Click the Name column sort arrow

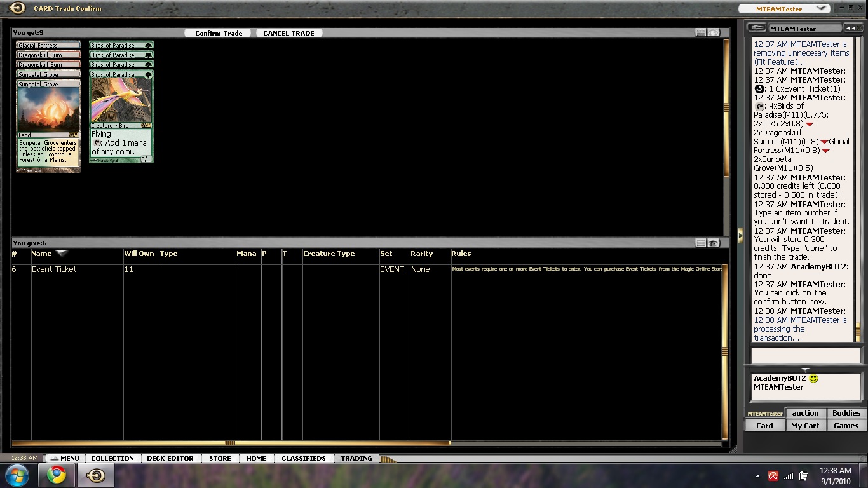[62, 253]
